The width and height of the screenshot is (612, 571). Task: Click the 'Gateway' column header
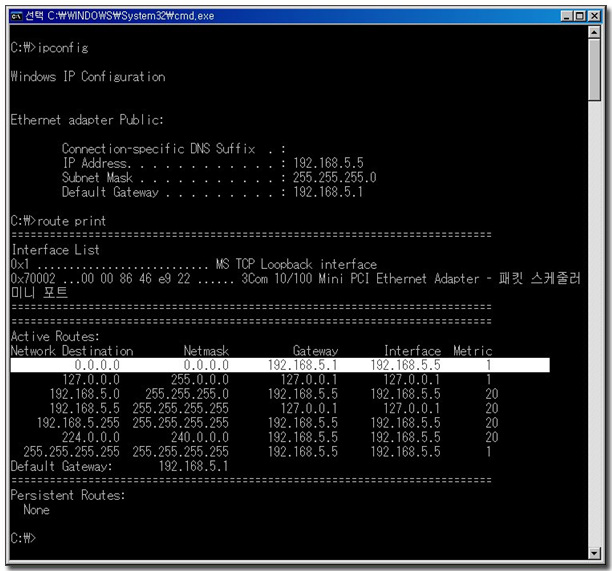click(315, 351)
